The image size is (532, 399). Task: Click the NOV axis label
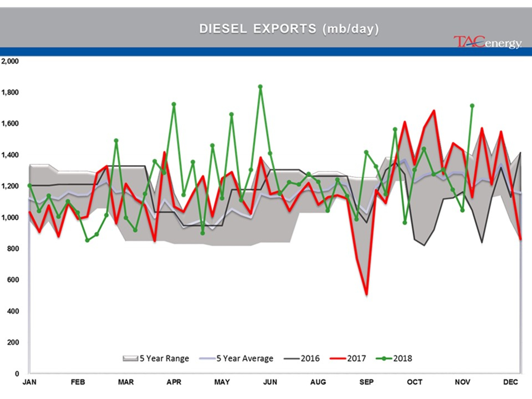tap(462, 382)
